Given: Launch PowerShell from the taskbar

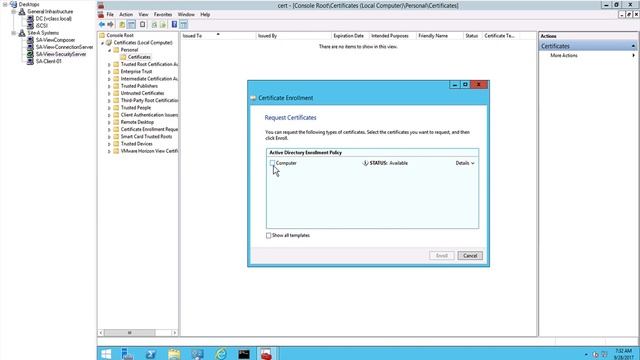Looking at the screenshot, I should (x=151, y=354).
